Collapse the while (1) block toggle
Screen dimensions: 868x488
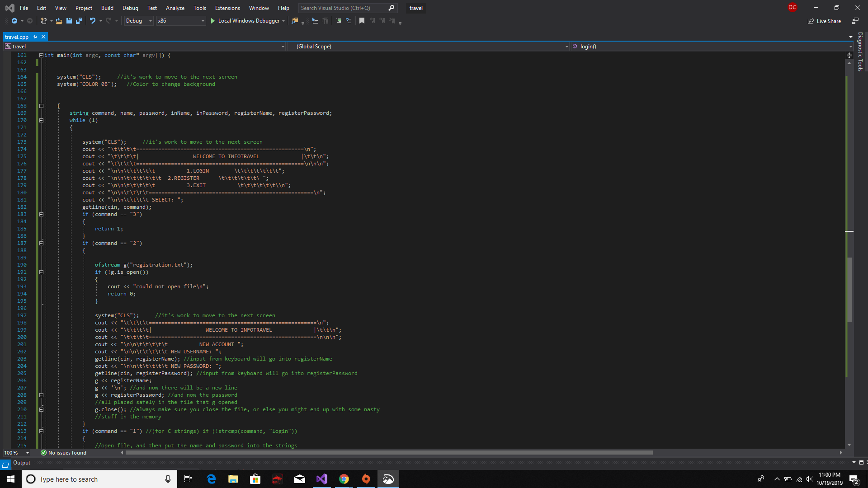tap(41, 120)
